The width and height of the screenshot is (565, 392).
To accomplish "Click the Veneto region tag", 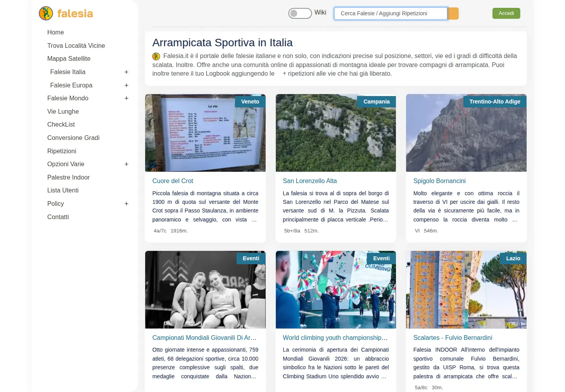I will 250,102.
